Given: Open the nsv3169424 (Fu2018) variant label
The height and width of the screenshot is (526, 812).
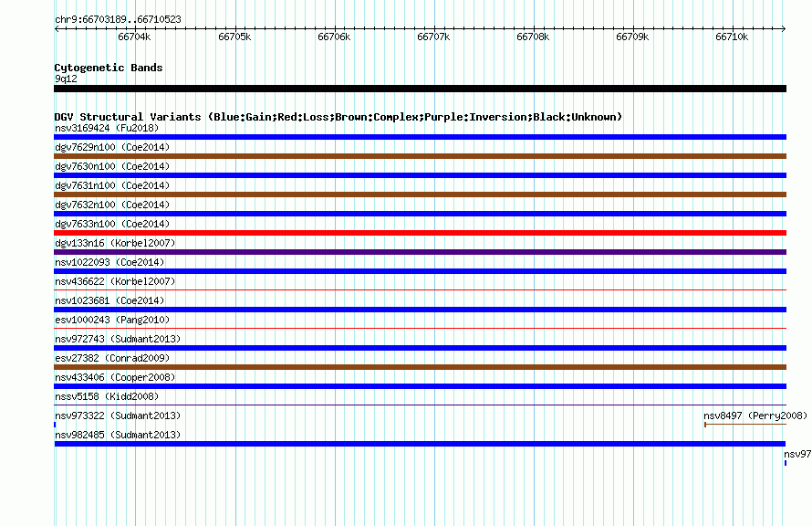Looking at the screenshot, I should (107, 128).
